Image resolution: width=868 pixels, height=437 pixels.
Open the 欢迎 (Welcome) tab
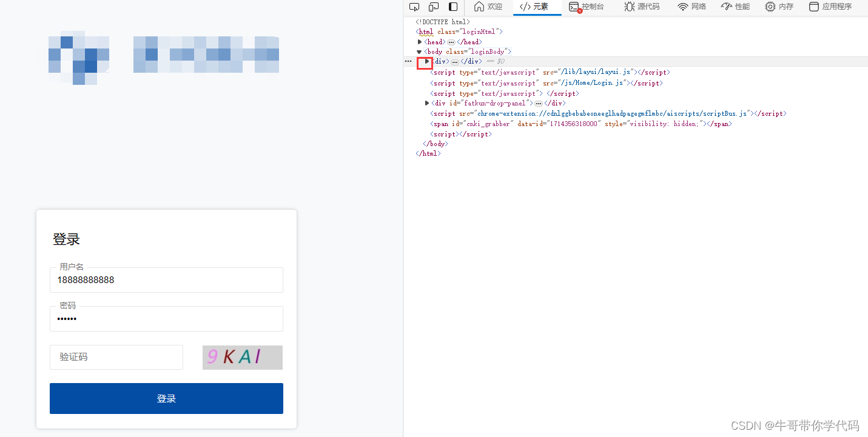[x=488, y=7]
